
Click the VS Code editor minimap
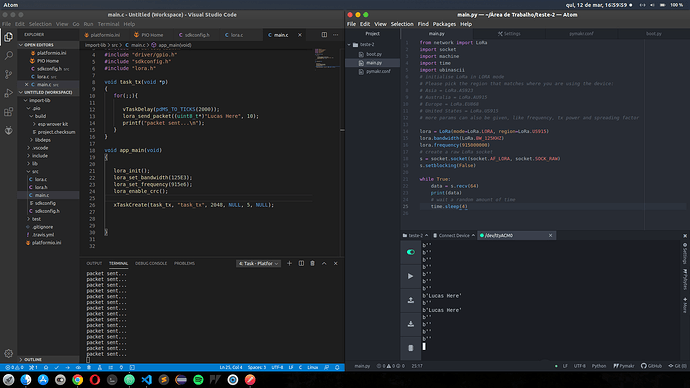tap(326, 59)
